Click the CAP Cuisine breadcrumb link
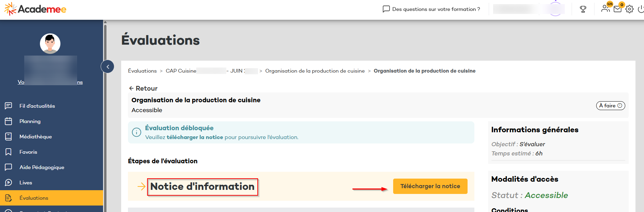 click(x=181, y=71)
